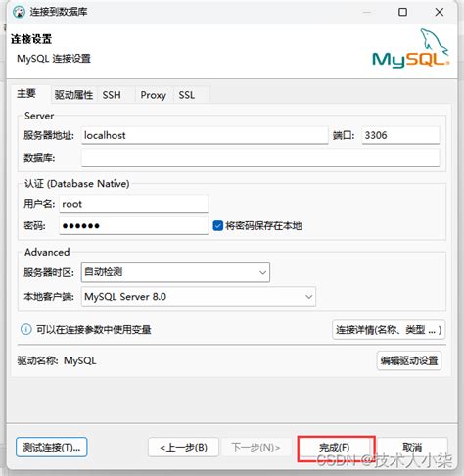Screen dimensions: 464x476
Task: Go back with 上一步(B) button
Action: point(183,447)
